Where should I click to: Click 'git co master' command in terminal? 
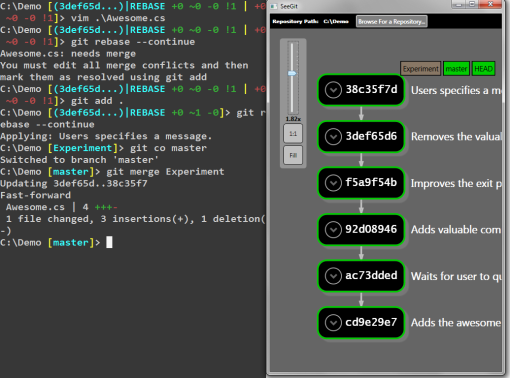coord(168,148)
